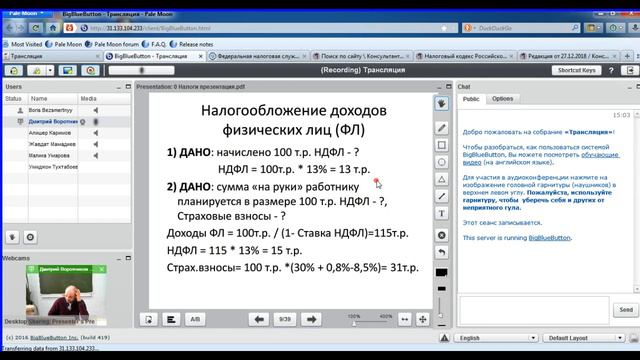Go to the previous slide

click(x=259, y=319)
